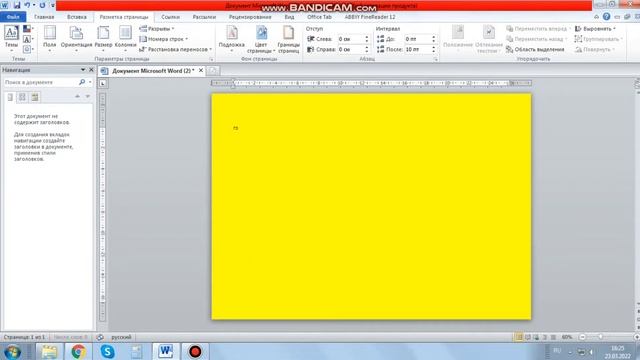Go to next heading arrow in Navigation
Image resolution: width=640 pixels, height=360 pixels.
87,97
